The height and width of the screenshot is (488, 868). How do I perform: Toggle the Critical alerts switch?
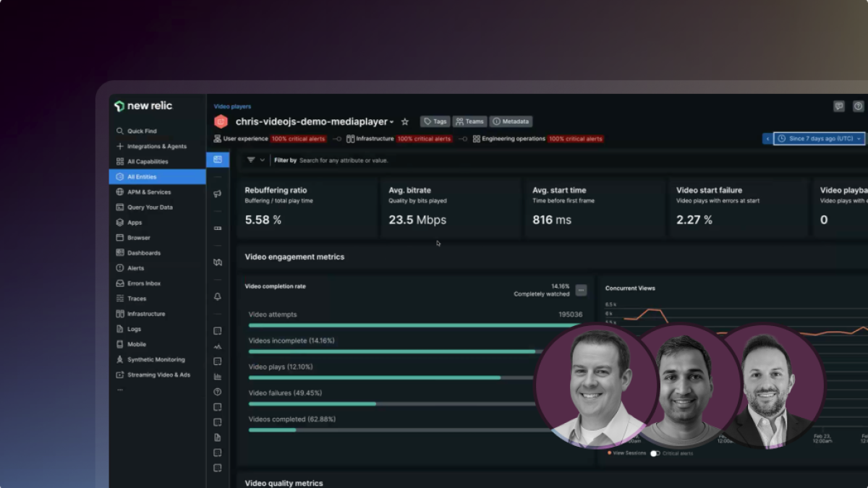click(x=655, y=453)
